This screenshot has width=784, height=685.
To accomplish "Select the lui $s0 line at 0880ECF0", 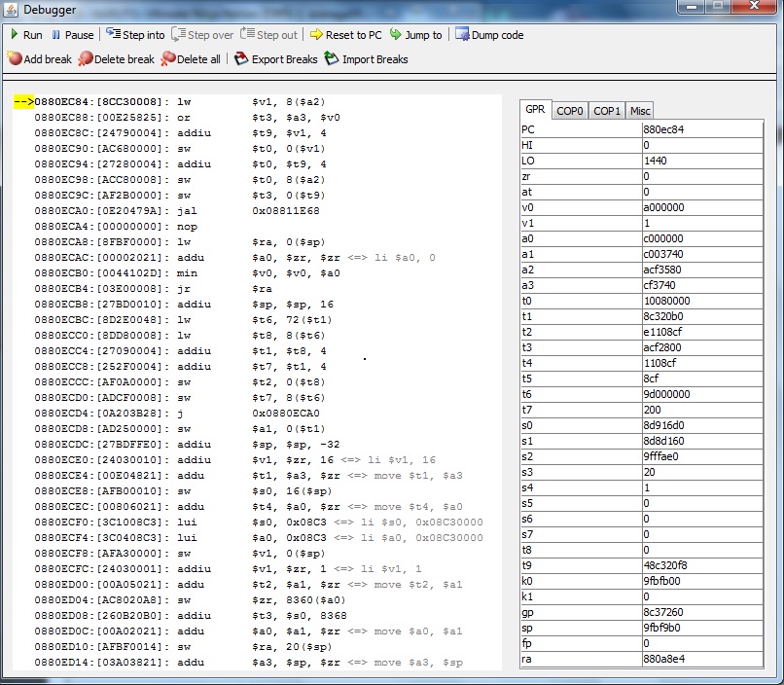I will click(259, 523).
